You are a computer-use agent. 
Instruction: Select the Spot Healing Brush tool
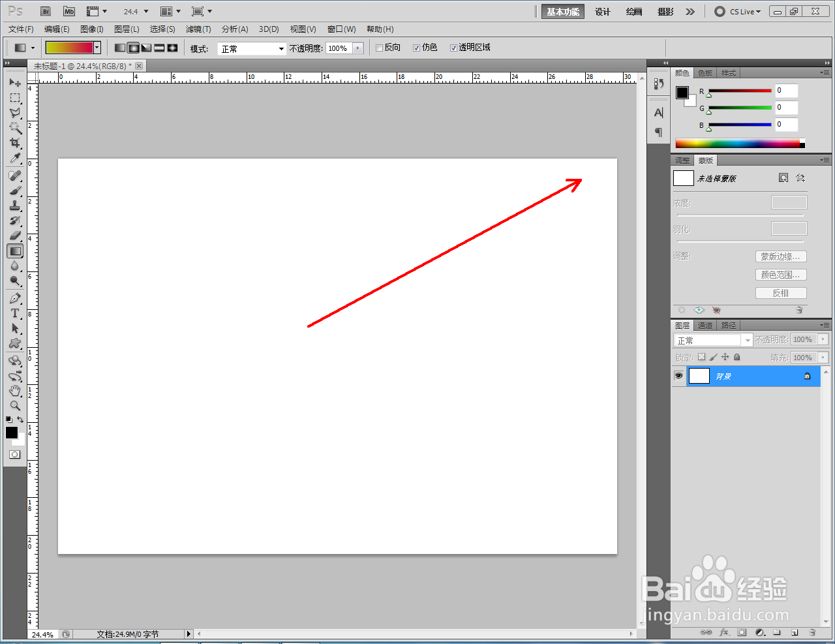(15, 176)
